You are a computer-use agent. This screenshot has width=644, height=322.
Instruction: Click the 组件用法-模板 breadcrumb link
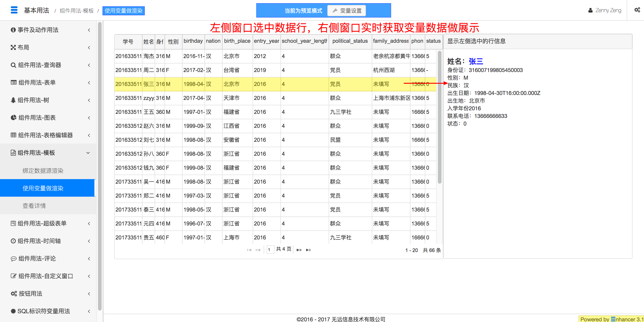(x=77, y=11)
